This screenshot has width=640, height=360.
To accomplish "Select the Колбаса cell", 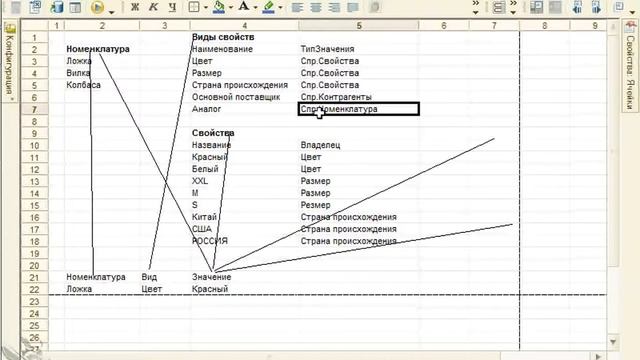I will pos(83,85).
